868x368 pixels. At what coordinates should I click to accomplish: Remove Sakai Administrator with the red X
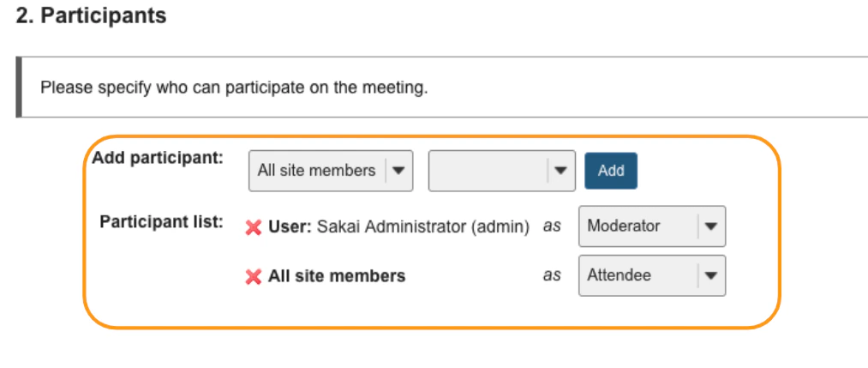coord(254,227)
